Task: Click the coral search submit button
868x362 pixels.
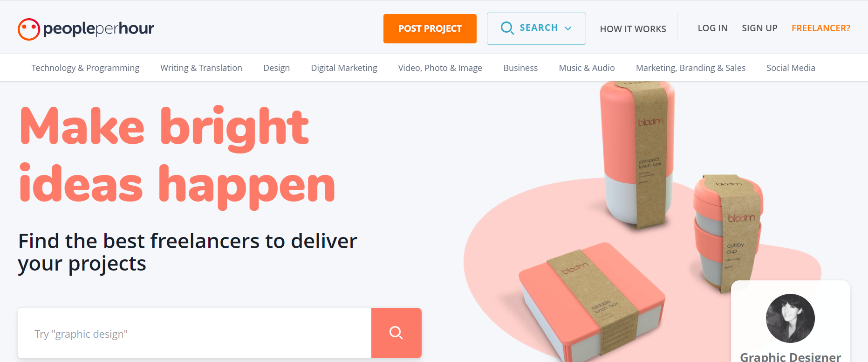Action: pos(396,333)
